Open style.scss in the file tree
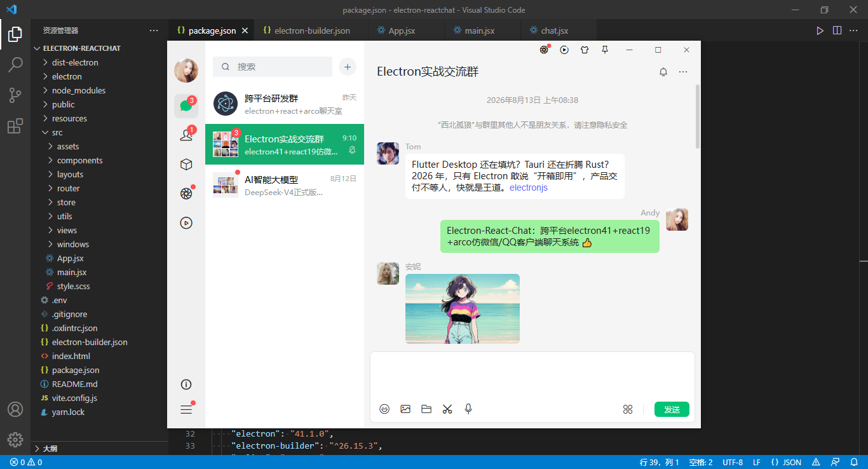 tap(99, 286)
